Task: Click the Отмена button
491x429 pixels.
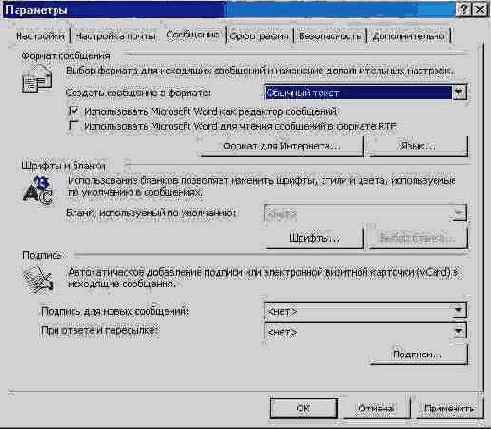Action: pos(376,408)
